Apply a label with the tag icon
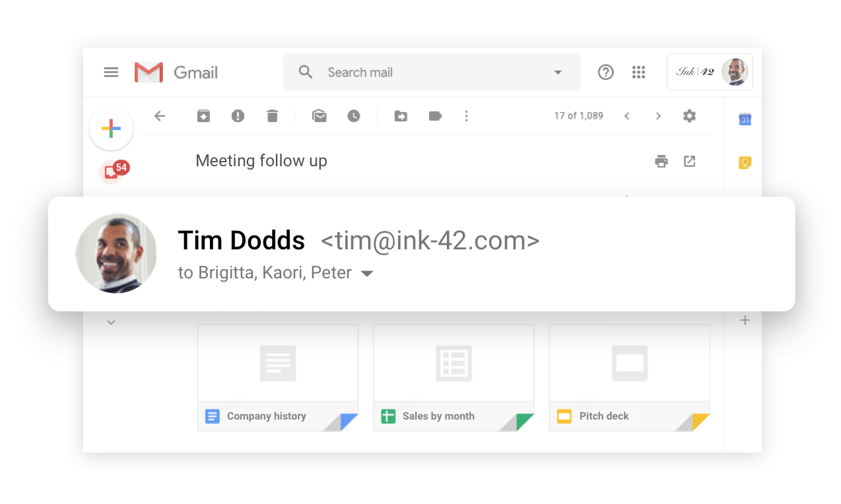This screenshot has width=841, height=504. [x=435, y=116]
